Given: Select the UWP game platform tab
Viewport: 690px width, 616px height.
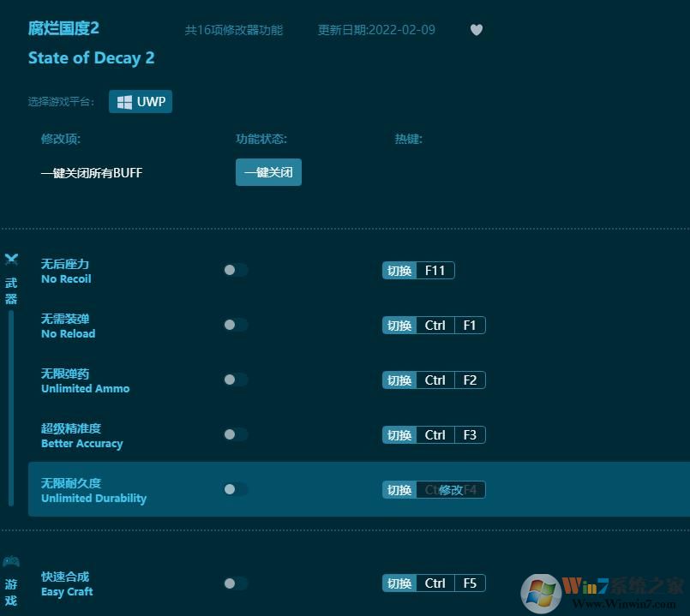Looking at the screenshot, I should click(141, 101).
